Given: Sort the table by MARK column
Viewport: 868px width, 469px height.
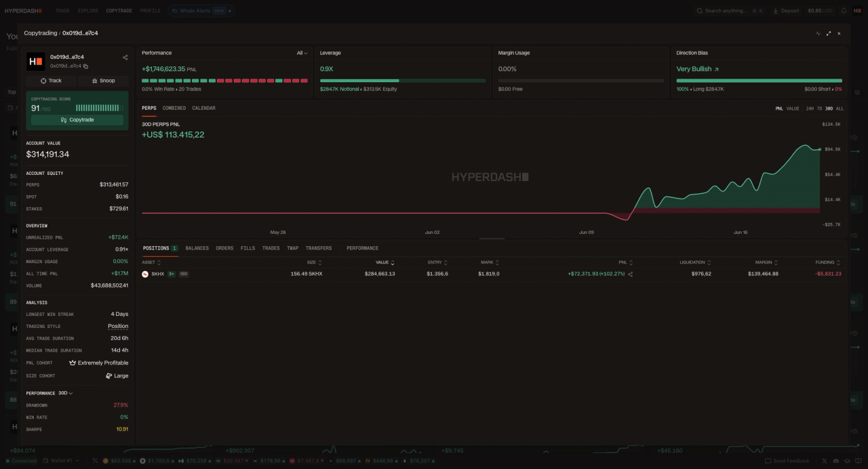Looking at the screenshot, I should click(490, 262).
